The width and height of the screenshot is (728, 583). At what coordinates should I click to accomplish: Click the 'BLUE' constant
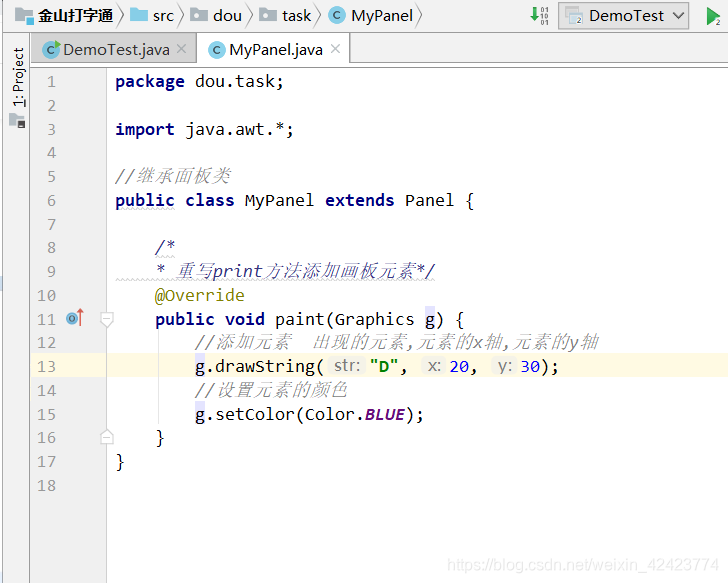pyautogui.click(x=384, y=415)
